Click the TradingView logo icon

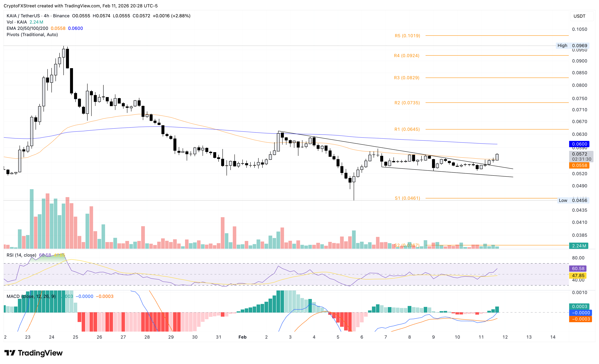click(x=10, y=353)
